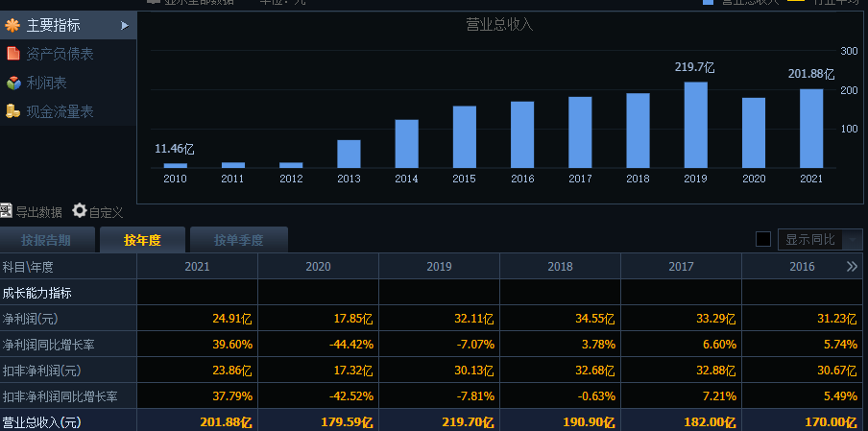Click the 自定义 label button
Image resolution: width=868 pixels, height=431 pixels.
point(106,212)
